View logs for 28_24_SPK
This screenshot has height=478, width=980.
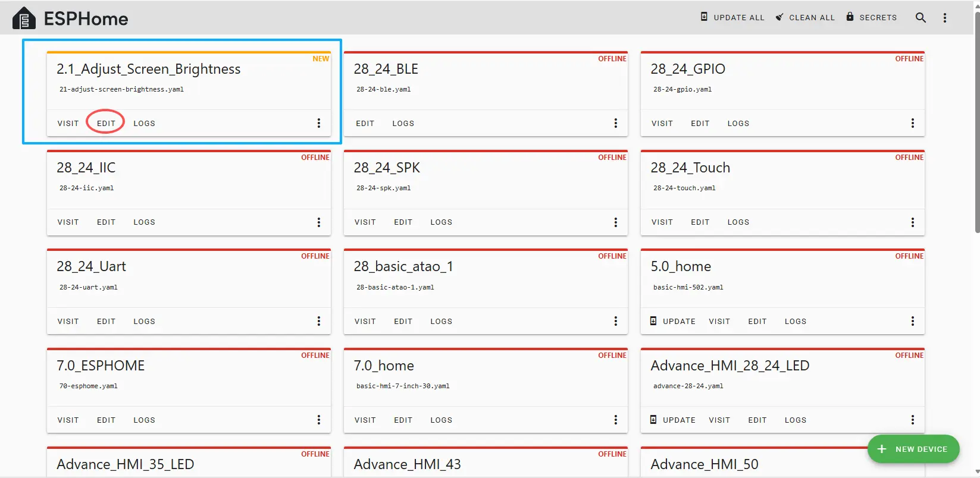coord(441,222)
